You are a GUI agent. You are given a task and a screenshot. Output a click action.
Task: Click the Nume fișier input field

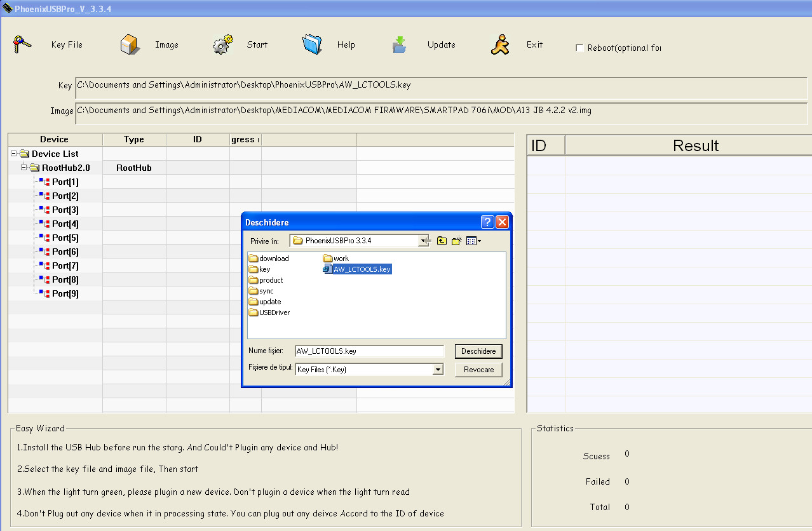coord(369,351)
